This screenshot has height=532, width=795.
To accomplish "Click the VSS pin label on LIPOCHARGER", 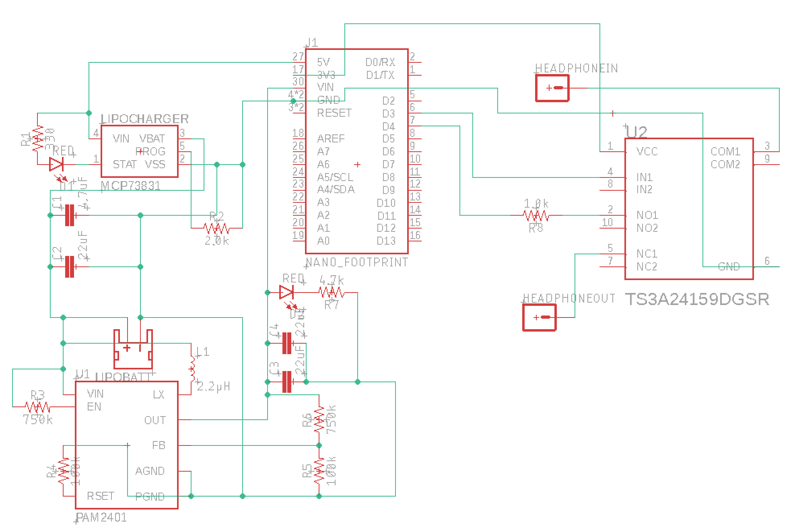I will click(x=155, y=164).
